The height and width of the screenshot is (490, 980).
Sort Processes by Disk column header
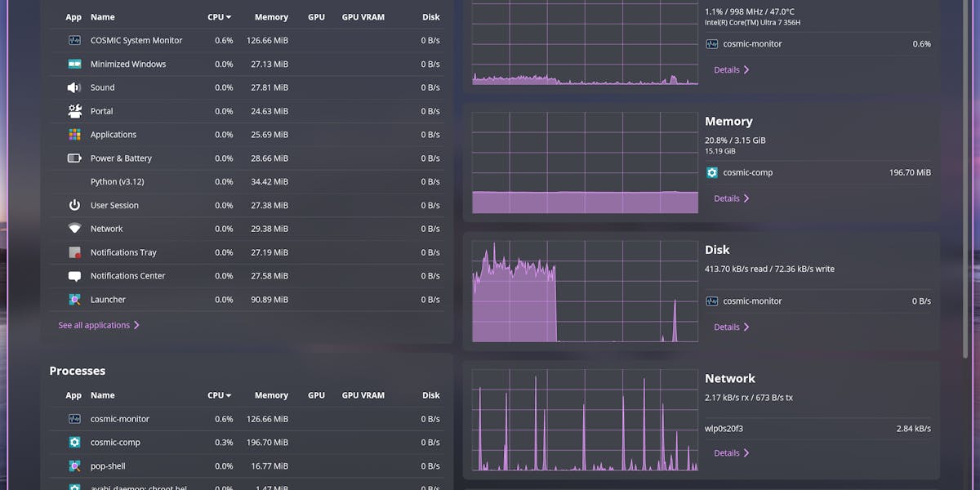tap(431, 395)
